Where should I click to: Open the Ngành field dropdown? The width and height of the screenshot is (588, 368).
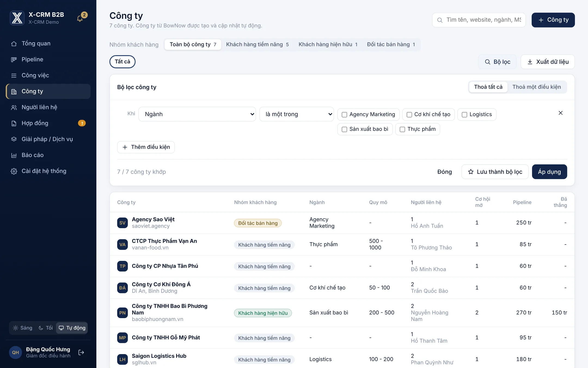[197, 114]
